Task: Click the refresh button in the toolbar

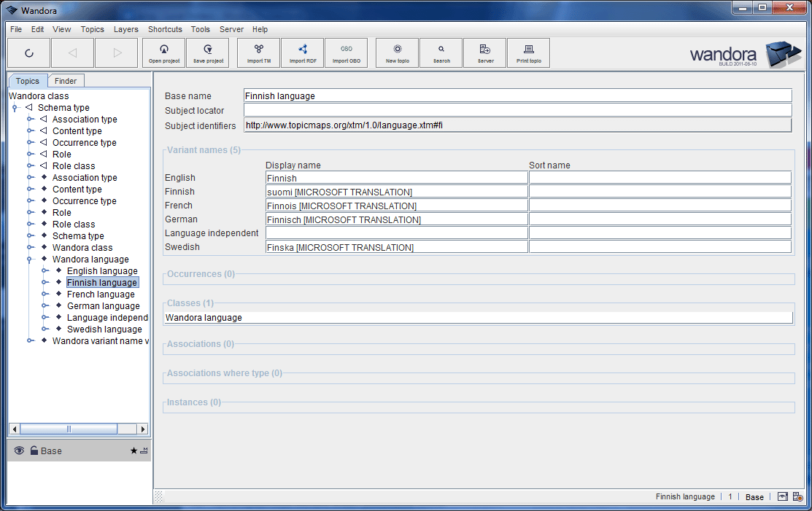Action: pos(29,52)
